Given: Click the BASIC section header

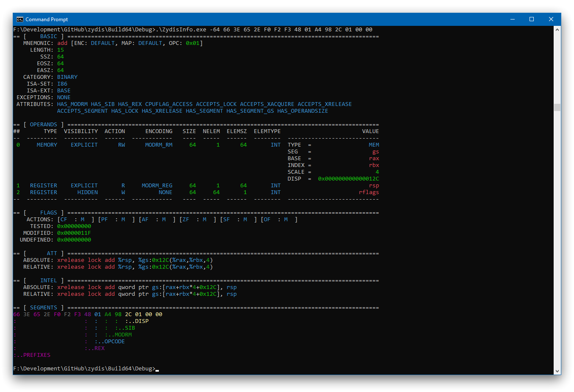Looking at the screenshot, I should 48,36.
